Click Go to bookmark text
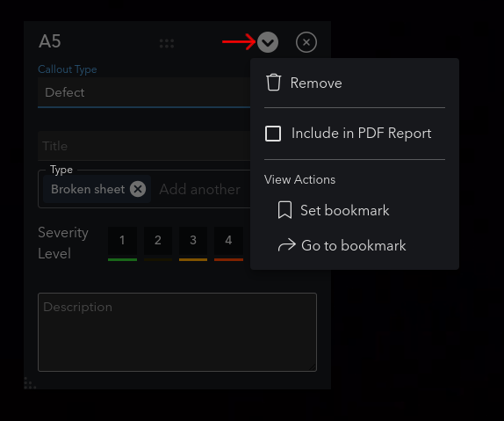Screen dimensions: 504x421 point(354,245)
